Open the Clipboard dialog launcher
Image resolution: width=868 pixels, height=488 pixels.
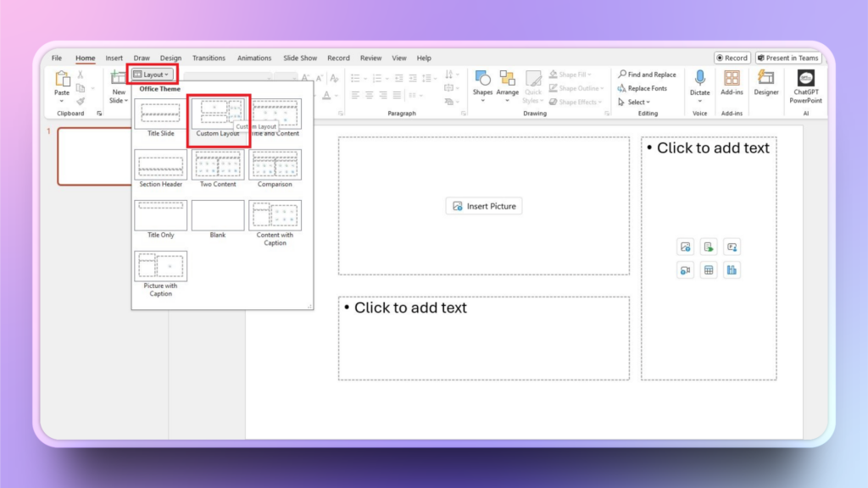pyautogui.click(x=100, y=114)
